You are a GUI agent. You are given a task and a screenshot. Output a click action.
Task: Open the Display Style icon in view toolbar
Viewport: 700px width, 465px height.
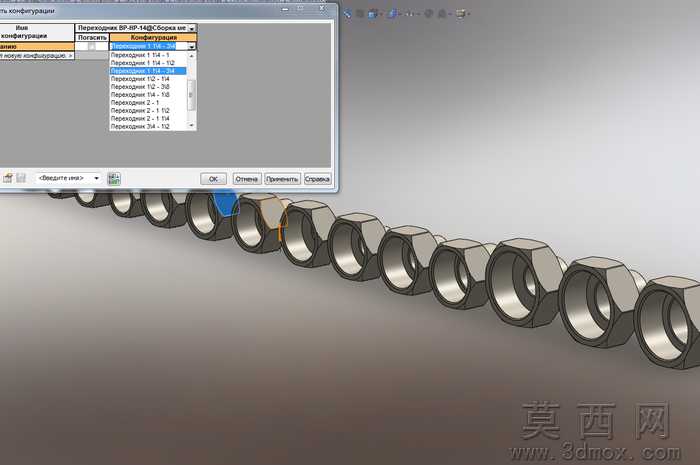coord(392,14)
